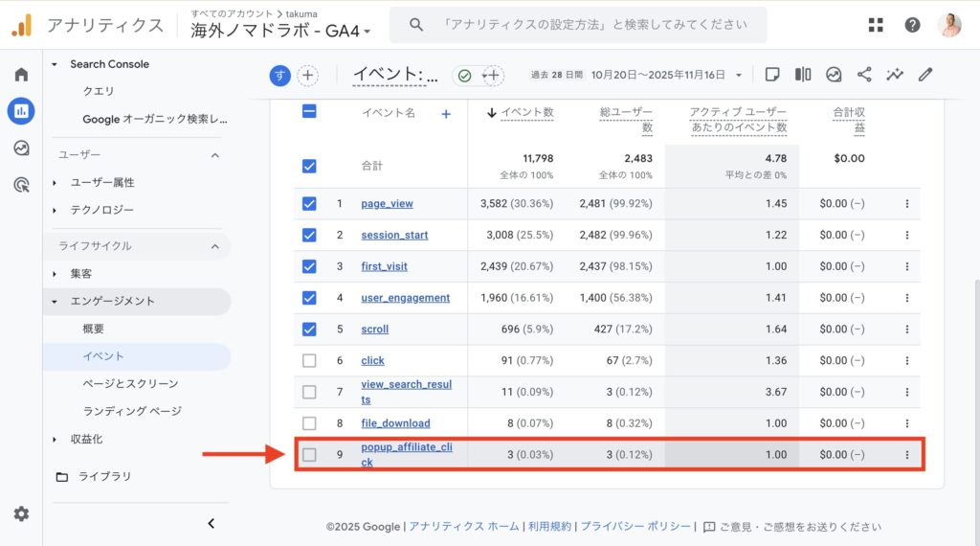Open the report snapshot face icon
This screenshot has height=546, width=980.
[x=834, y=75]
